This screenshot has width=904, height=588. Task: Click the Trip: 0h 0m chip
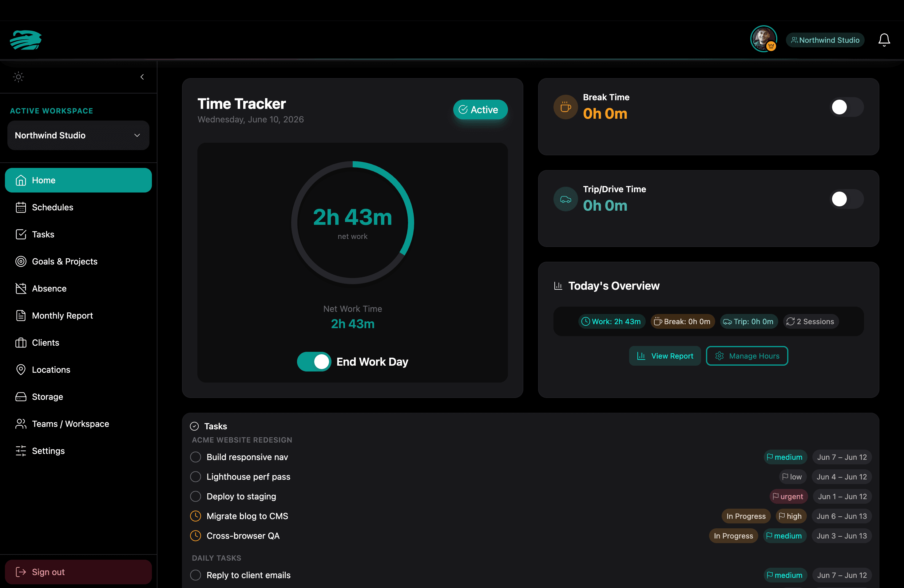[749, 321]
